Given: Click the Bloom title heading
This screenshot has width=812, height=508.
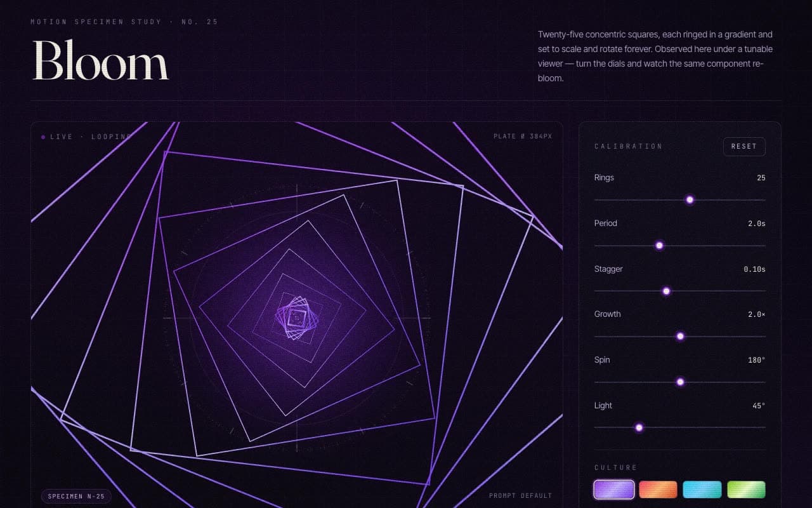Looking at the screenshot, I should pyautogui.click(x=100, y=61).
